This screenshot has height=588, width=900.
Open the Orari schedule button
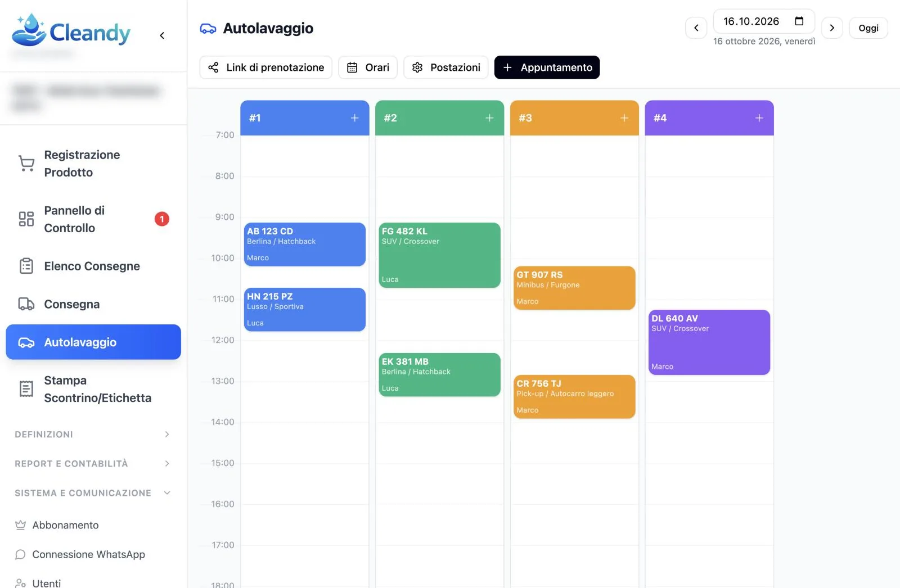(368, 67)
